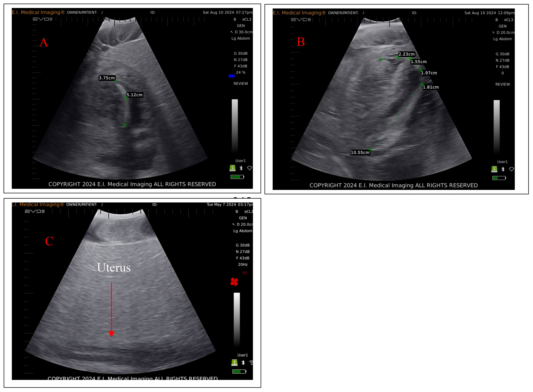Click the blue indicator bar in panel A

pyautogui.click(x=232, y=76)
